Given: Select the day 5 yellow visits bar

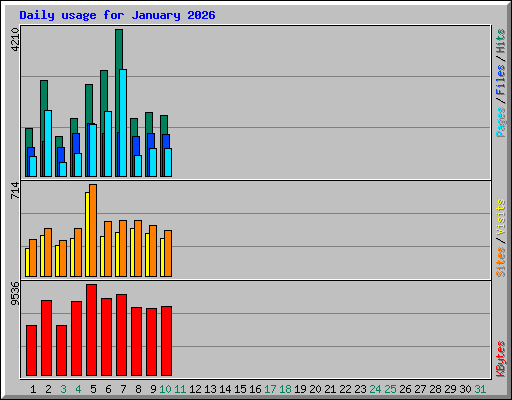Looking at the screenshot, I should pyautogui.click(x=87, y=234).
